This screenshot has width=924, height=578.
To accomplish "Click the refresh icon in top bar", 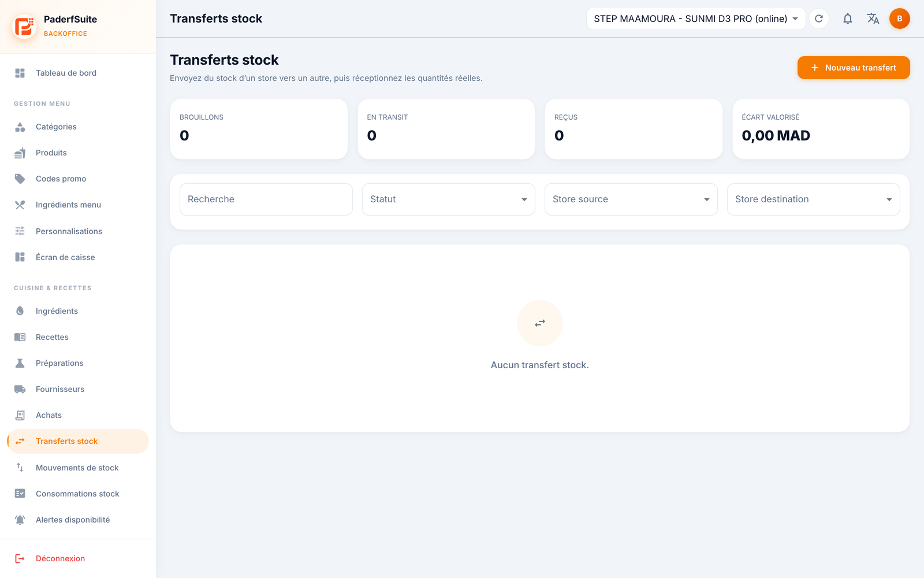I will click(x=819, y=18).
